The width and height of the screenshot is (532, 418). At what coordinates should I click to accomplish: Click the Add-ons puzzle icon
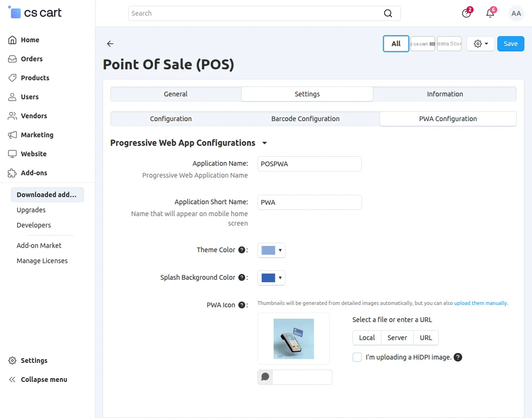[12, 173]
